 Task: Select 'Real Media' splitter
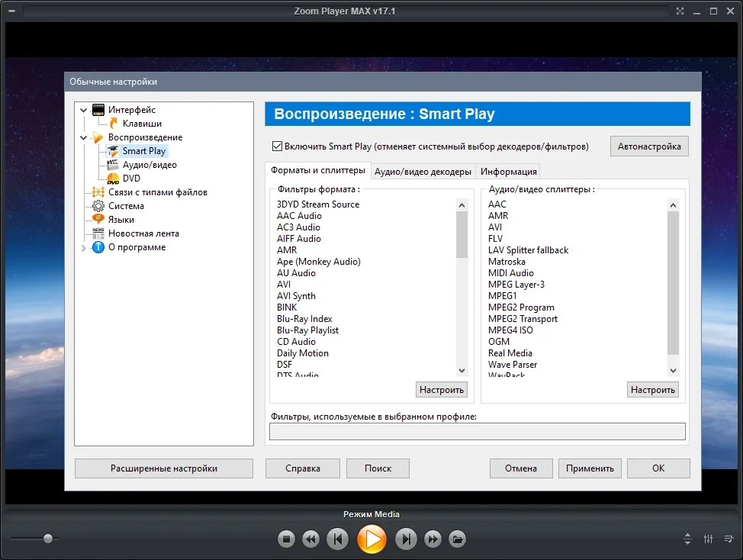tap(510, 353)
